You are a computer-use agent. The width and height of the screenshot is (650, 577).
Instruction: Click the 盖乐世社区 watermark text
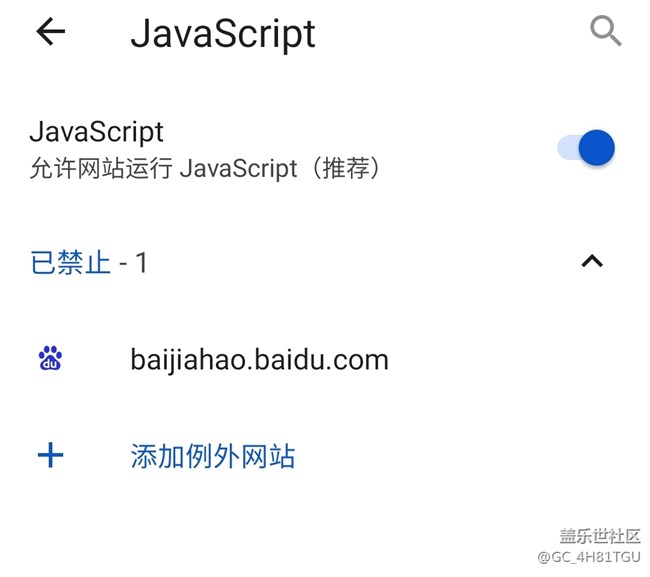click(599, 536)
